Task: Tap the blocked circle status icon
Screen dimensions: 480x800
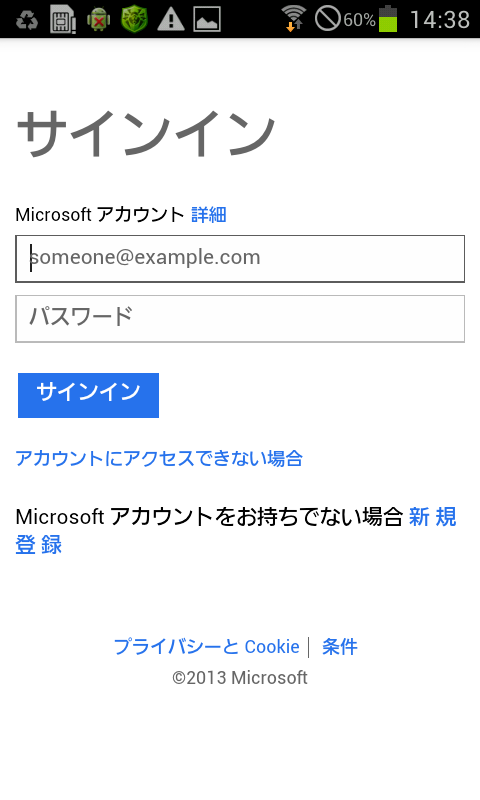Action: pyautogui.click(x=327, y=19)
